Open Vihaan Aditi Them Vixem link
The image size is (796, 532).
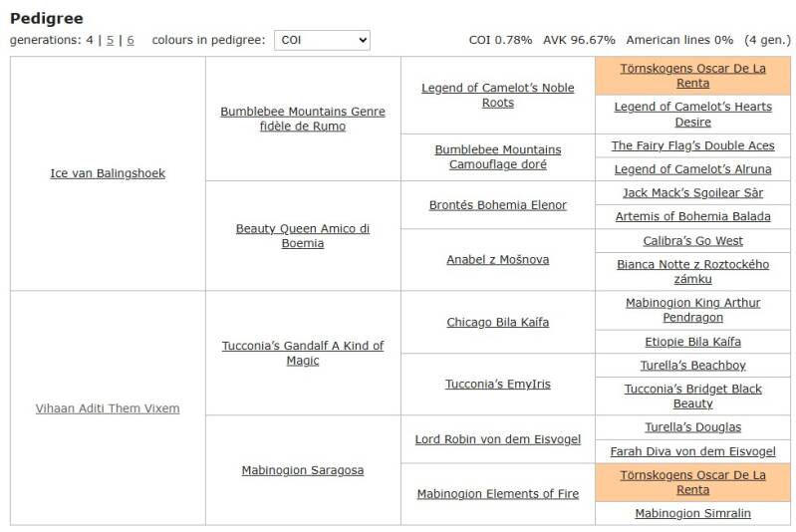[x=108, y=408]
